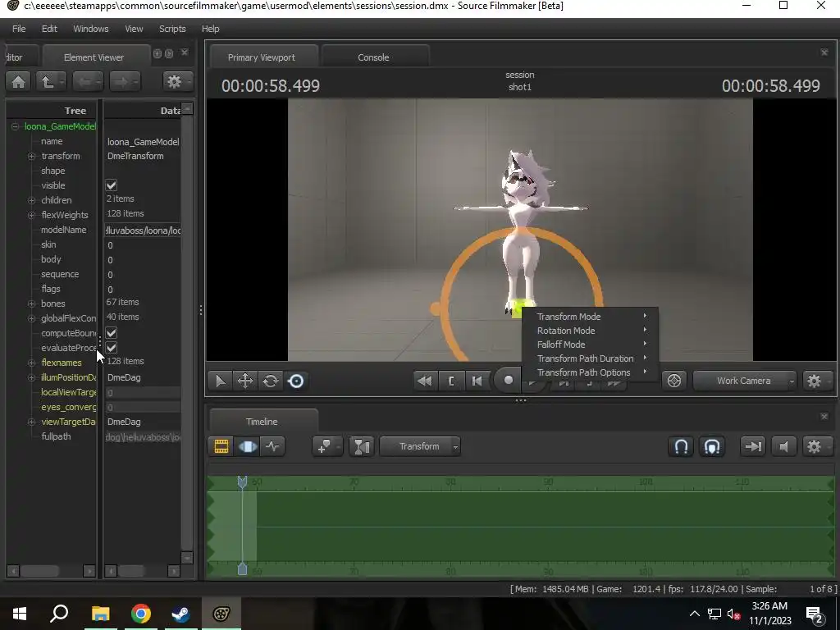The image size is (840, 630).
Task: Open Transform Mode submenu
Action: [590, 317]
